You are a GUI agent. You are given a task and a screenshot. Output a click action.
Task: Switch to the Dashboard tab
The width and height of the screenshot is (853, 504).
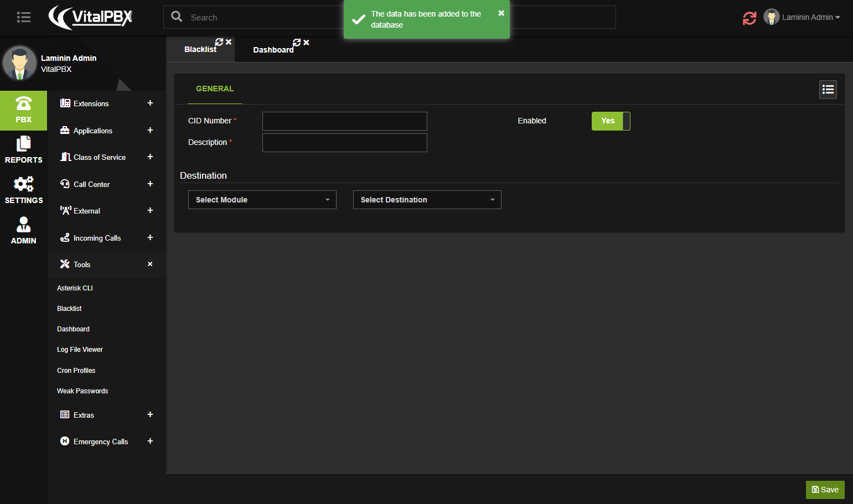[273, 50]
